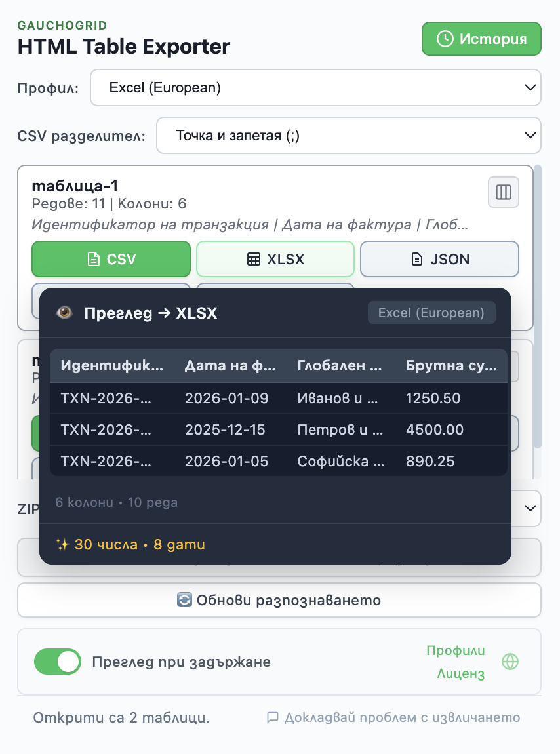This screenshot has height=754, width=560.
Task: Click the CSV file icon
Action: point(94,260)
